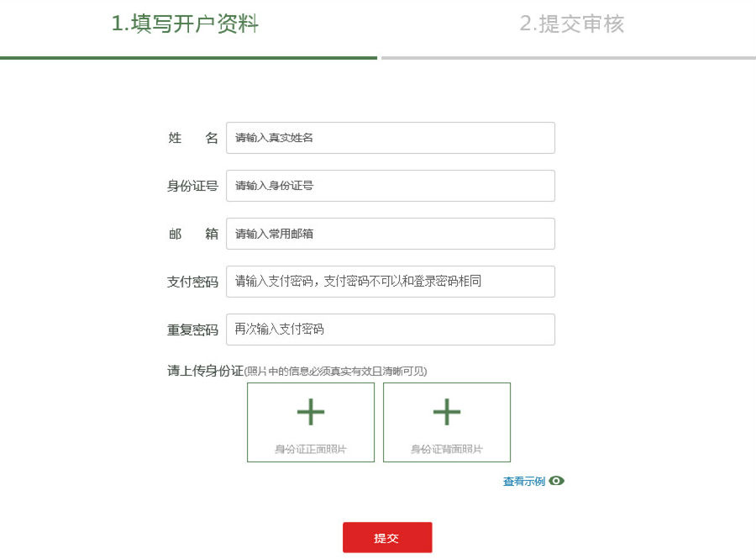756x559 pixels.
Task: Click the 身份证正面照片 caption text
Action: coord(311,449)
